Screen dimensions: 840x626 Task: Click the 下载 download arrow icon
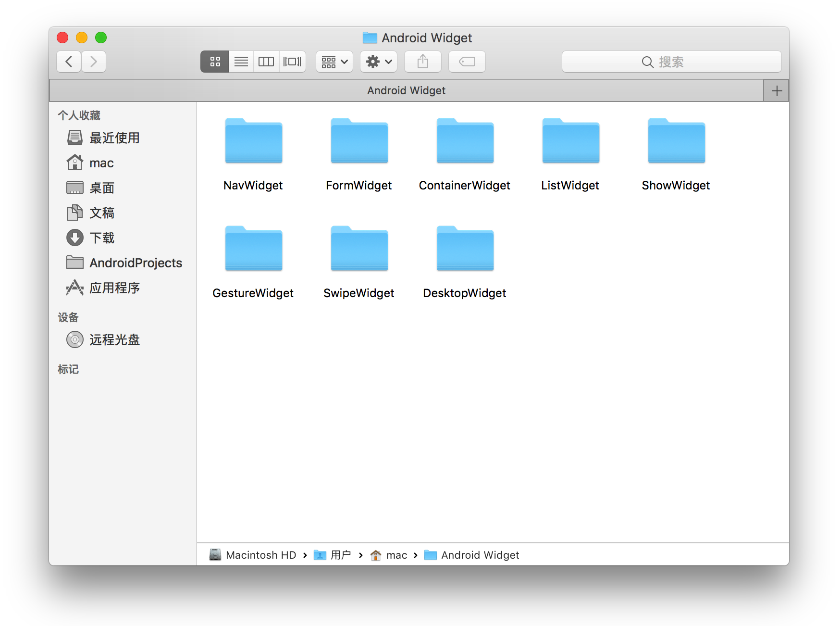pos(75,238)
